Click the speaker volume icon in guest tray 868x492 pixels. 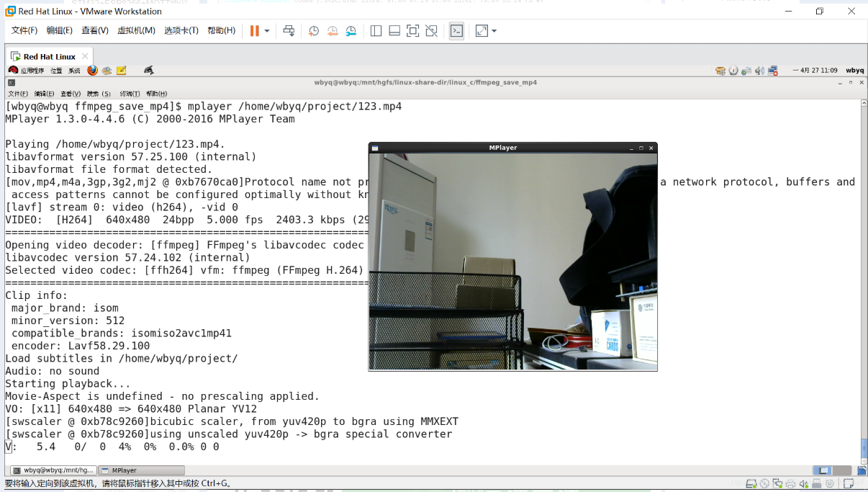[x=759, y=71]
